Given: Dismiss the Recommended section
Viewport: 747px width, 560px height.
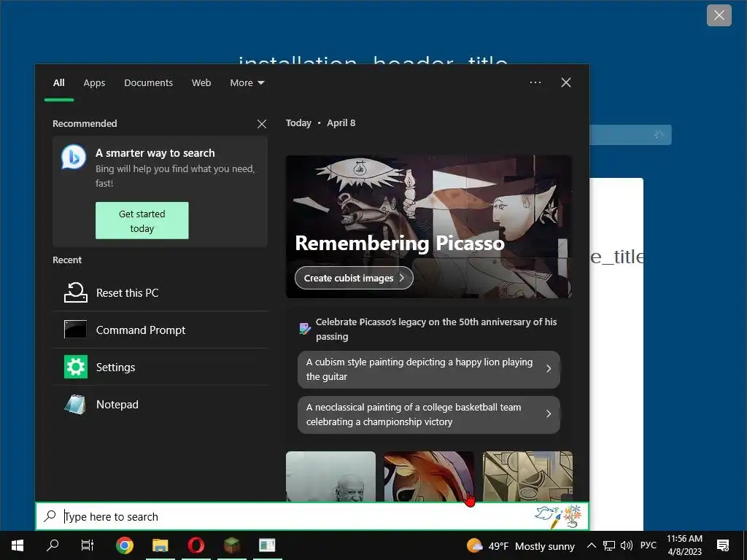Looking at the screenshot, I should point(262,124).
